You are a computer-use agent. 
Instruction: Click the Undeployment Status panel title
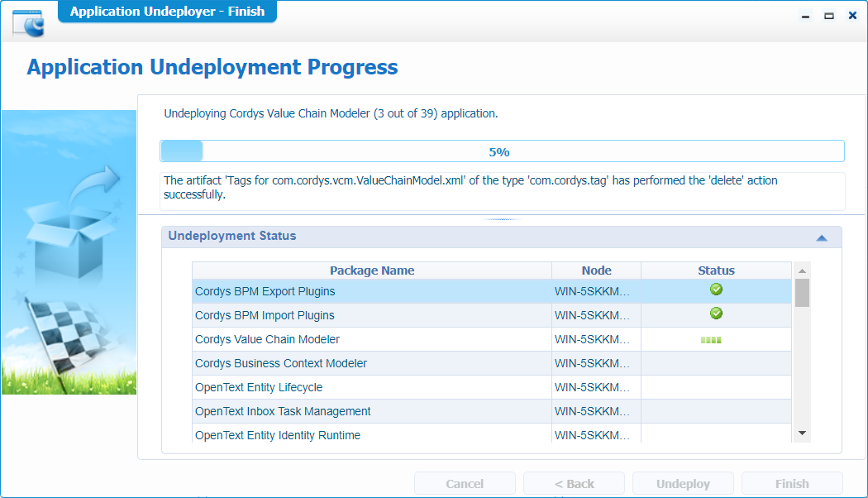tap(232, 236)
